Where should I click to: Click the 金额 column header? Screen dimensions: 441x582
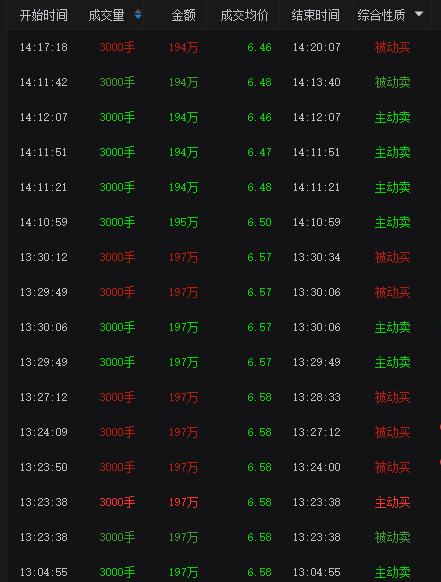pos(183,15)
